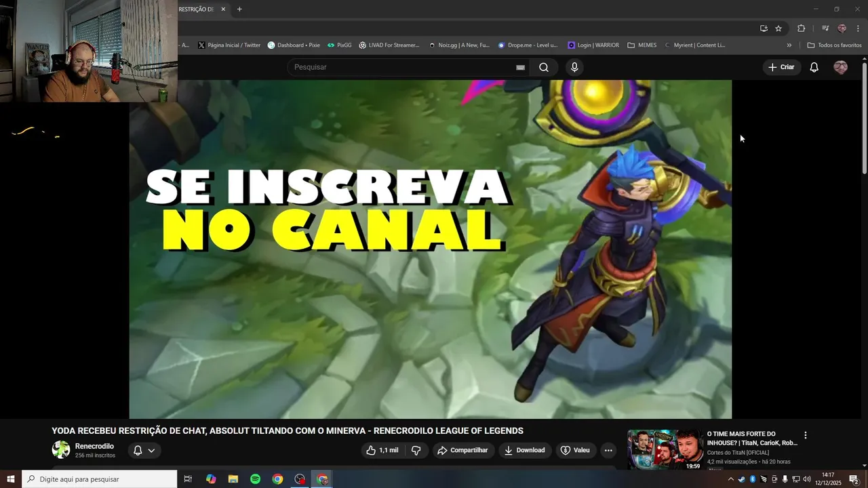Open Spotify from the taskbar
The image size is (868, 488).
pyautogui.click(x=255, y=479)
